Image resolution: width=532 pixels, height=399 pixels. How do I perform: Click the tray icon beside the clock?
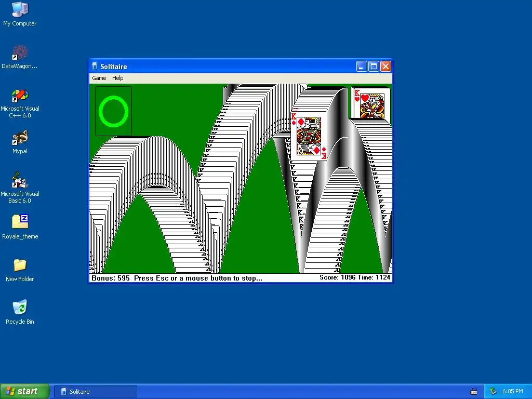494,392
